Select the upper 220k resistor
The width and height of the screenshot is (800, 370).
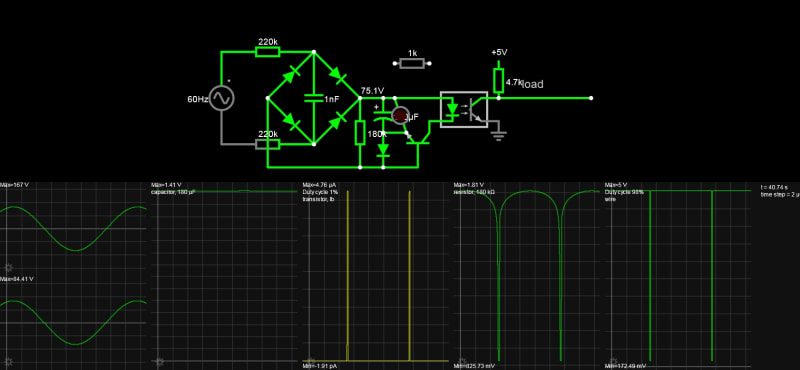[267, 52]
